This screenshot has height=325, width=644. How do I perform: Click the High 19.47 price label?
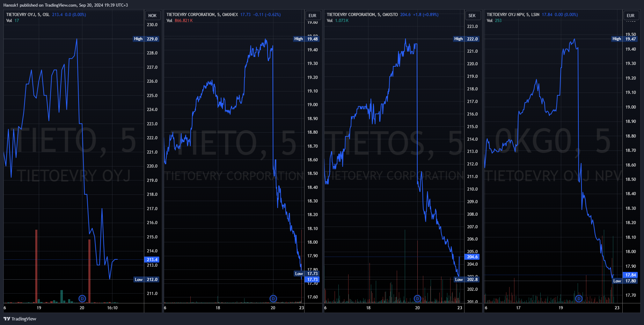click(625, 39)
